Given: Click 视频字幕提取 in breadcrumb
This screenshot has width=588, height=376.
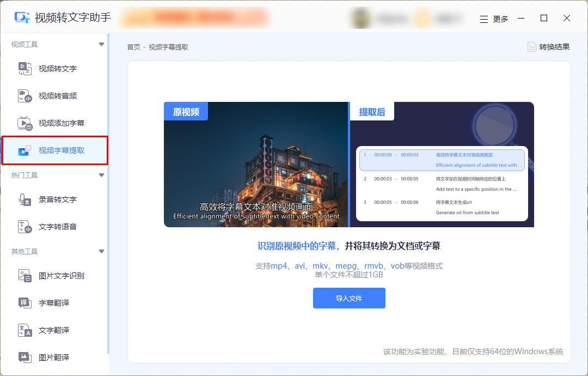Looking at the screenshot, I should 168,47.
